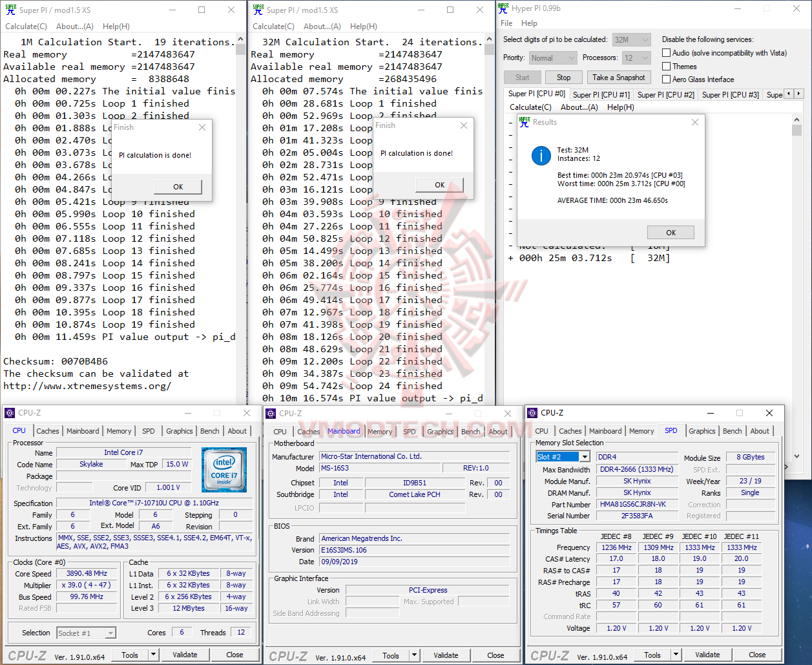Image resolution: width=812 pixels, height=665 pixels.
Task: Click the CPU-Z icon in the Mainboard window title
Action: point(271,413)
